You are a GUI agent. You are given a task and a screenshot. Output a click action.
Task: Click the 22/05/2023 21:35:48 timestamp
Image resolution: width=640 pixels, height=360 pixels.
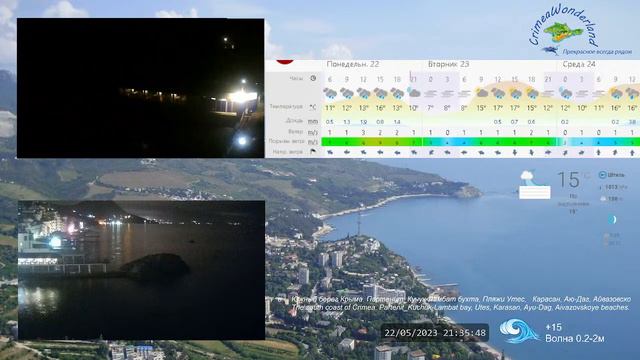point(435,333)
